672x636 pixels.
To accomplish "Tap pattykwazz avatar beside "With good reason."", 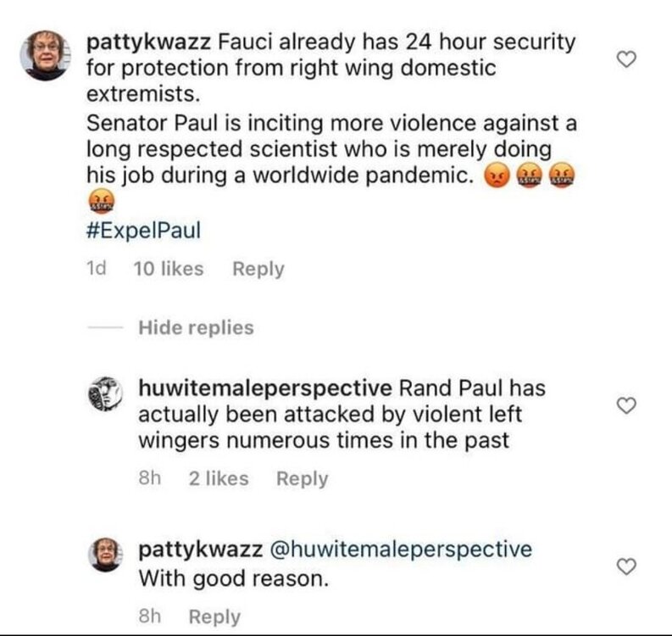I will click(107, 554).
